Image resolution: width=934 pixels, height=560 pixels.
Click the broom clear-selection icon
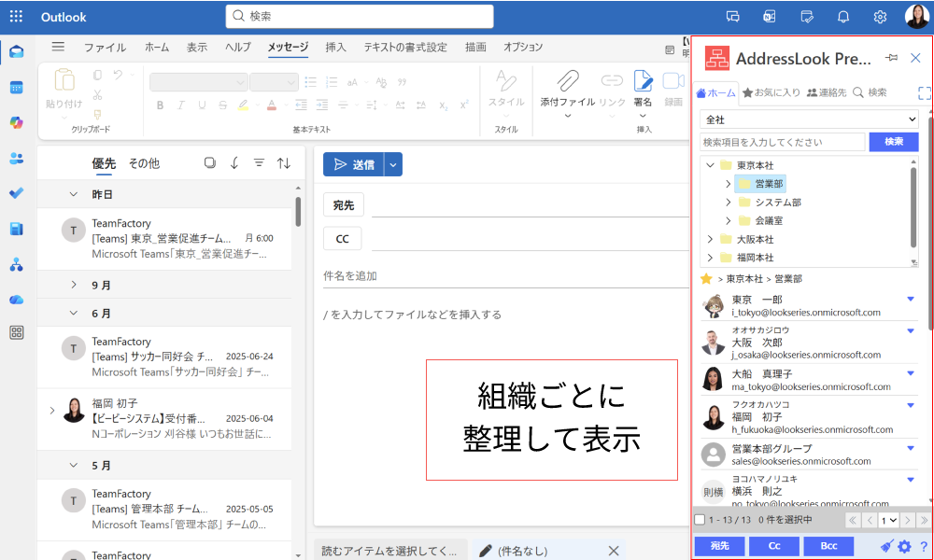pos(887,547)
